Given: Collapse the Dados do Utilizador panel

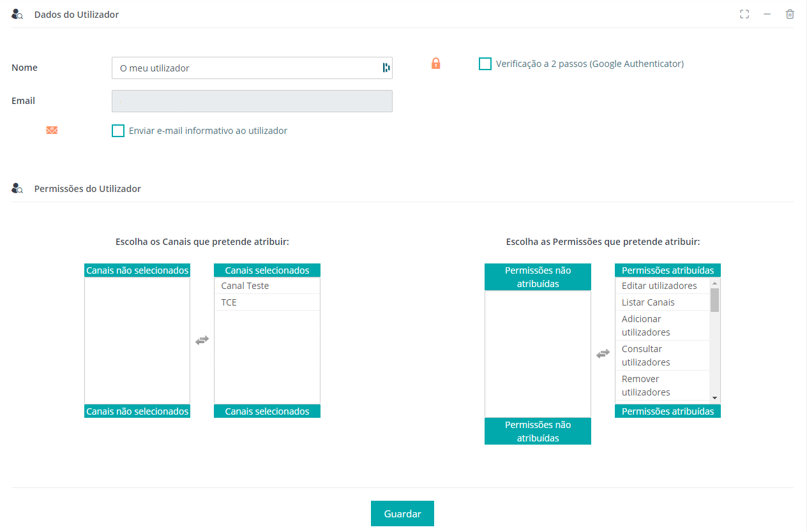Looking at the screenshot, I should 767,14.
